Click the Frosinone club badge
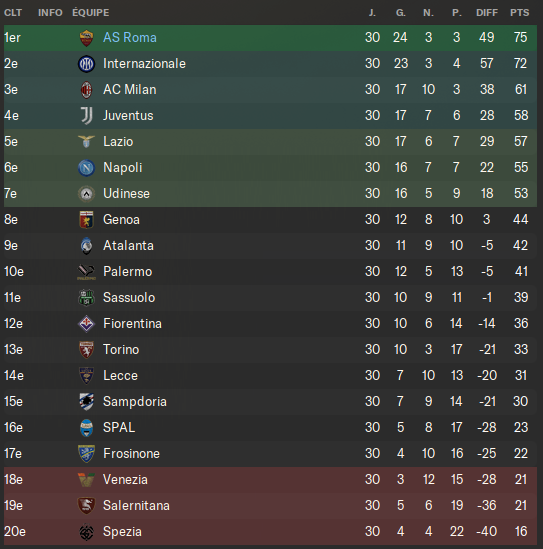This screenshot has width=543, height=549. (x=86, y=454)
